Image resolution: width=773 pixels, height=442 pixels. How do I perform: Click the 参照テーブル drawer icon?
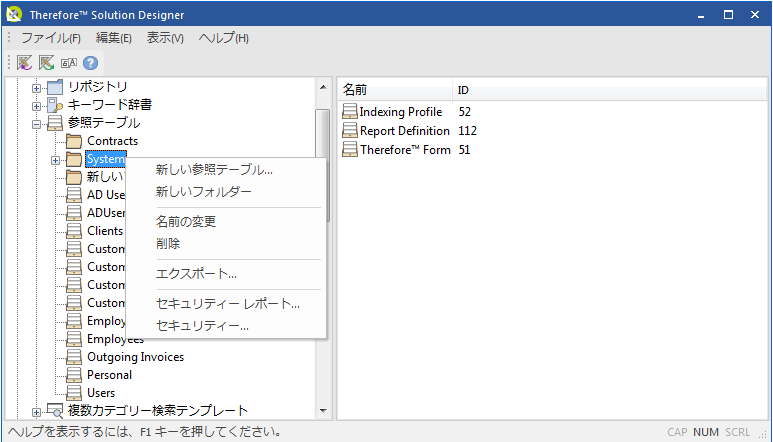55,123
